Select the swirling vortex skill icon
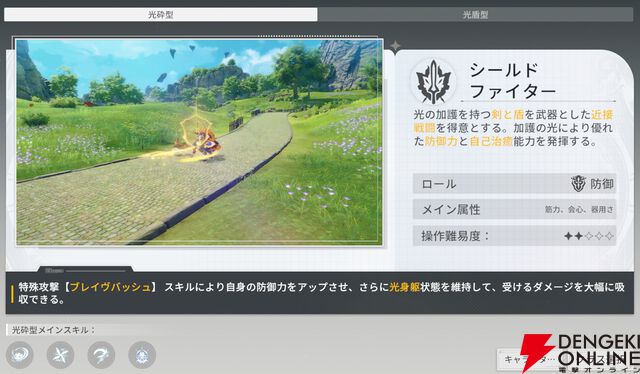Viewport: 640px width, 374px height. (x=20, y=355)
